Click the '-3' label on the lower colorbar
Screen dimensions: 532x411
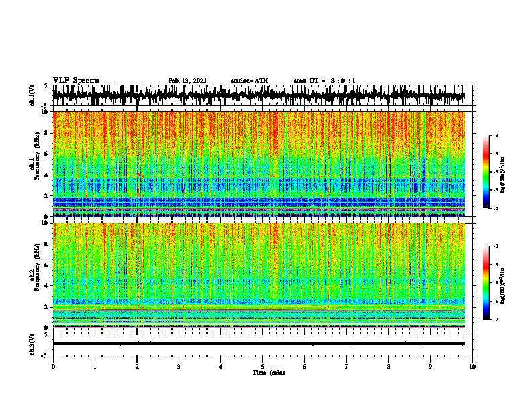pyautogui.click(x=496, y=246)
